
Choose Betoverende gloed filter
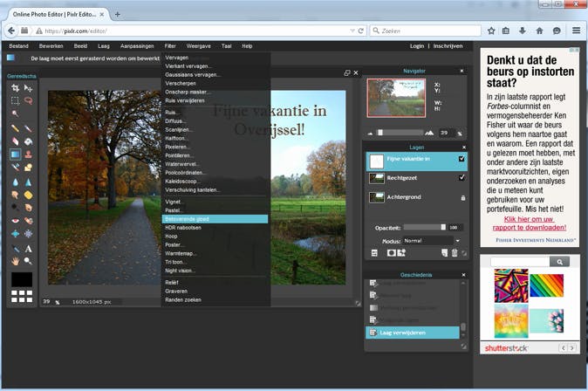215,219
